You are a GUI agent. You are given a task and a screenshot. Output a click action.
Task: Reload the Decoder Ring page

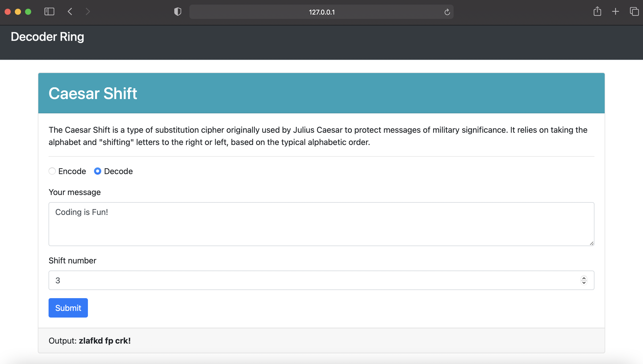coord(447,12)
